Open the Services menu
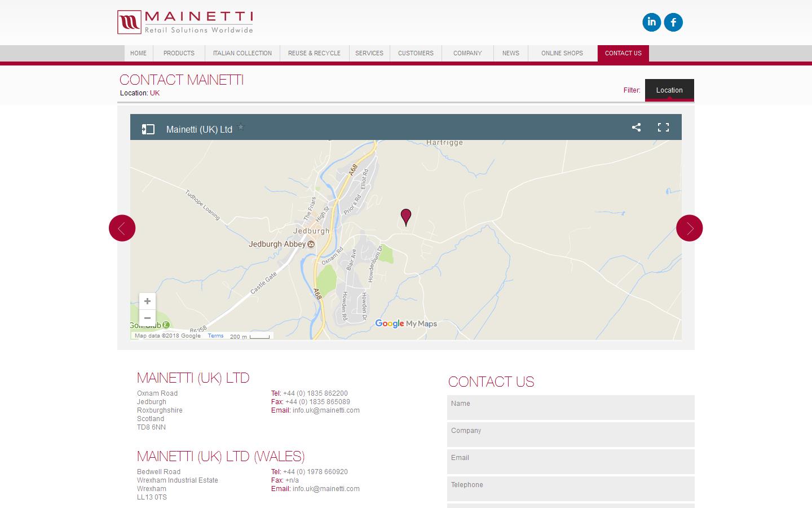This screenshot has width=812, height=508. (369, 53)
